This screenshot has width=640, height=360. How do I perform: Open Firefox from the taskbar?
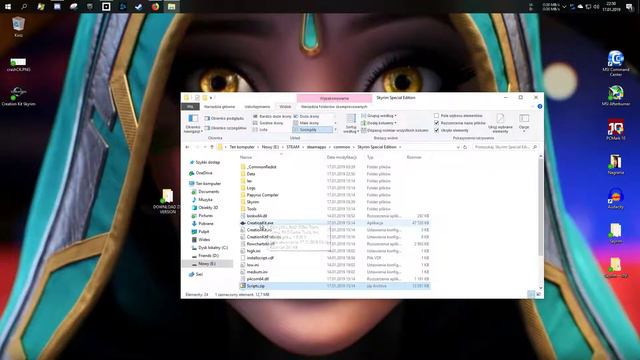[155, 7]
